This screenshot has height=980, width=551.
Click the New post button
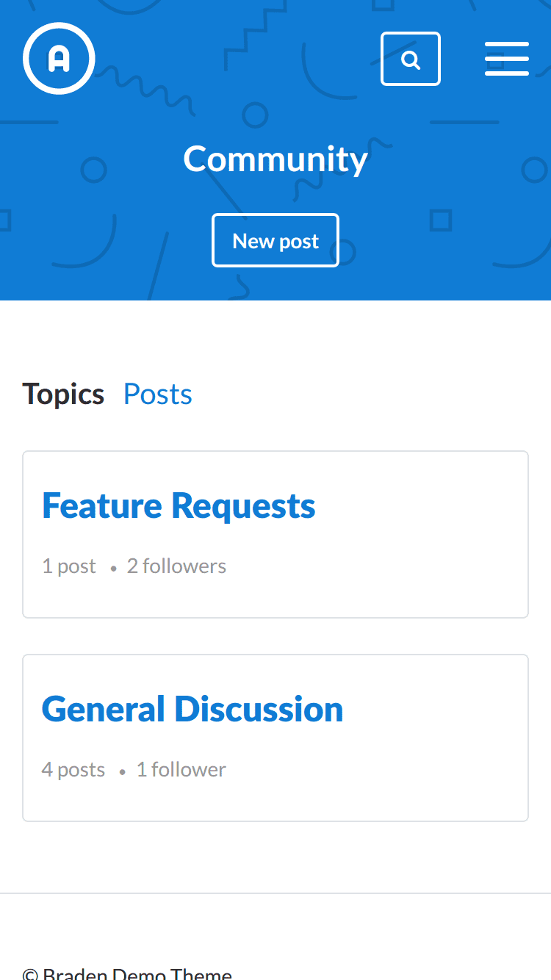click(x=275, y=240)
